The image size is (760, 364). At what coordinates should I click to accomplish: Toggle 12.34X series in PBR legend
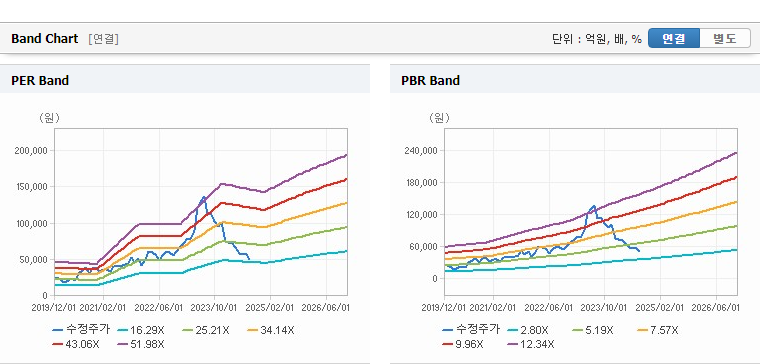(530, 344)
